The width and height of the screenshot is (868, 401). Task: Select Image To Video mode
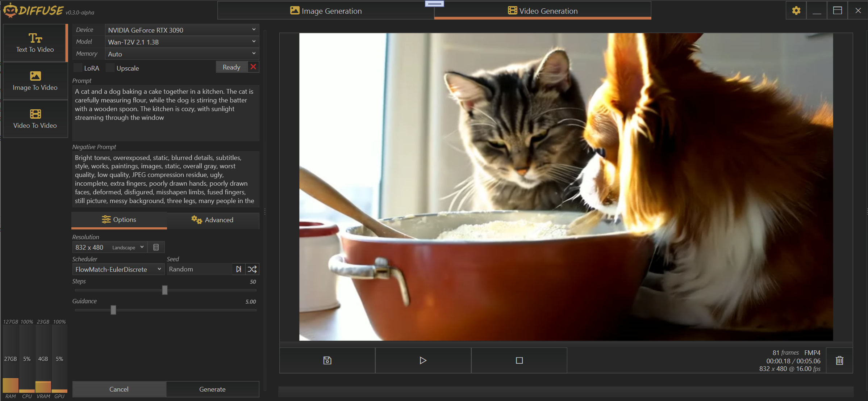point(35,81)
